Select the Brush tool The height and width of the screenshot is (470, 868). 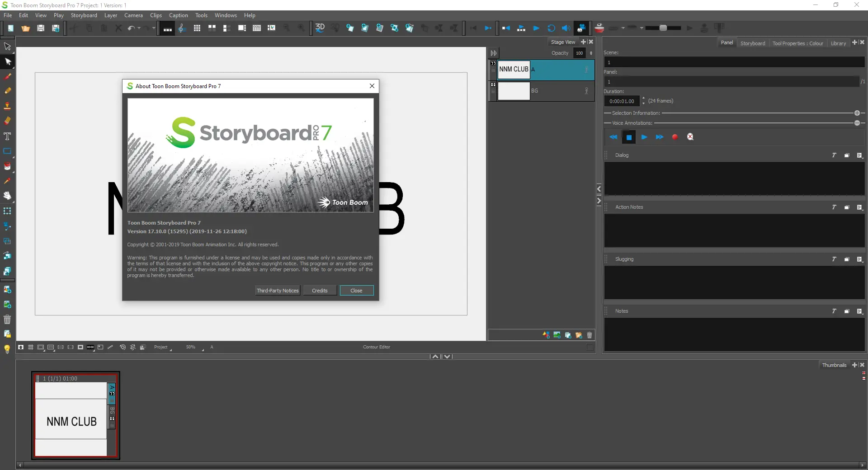8,76
